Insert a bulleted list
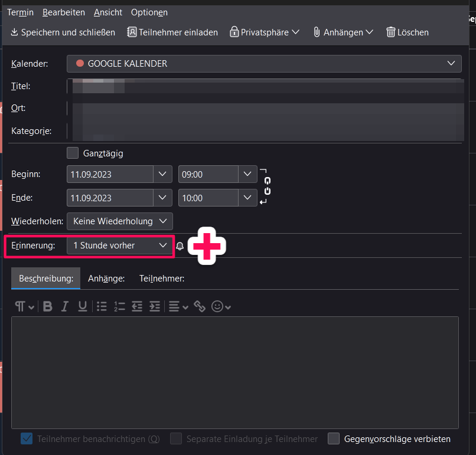476x455 pixels. (102, 306)
